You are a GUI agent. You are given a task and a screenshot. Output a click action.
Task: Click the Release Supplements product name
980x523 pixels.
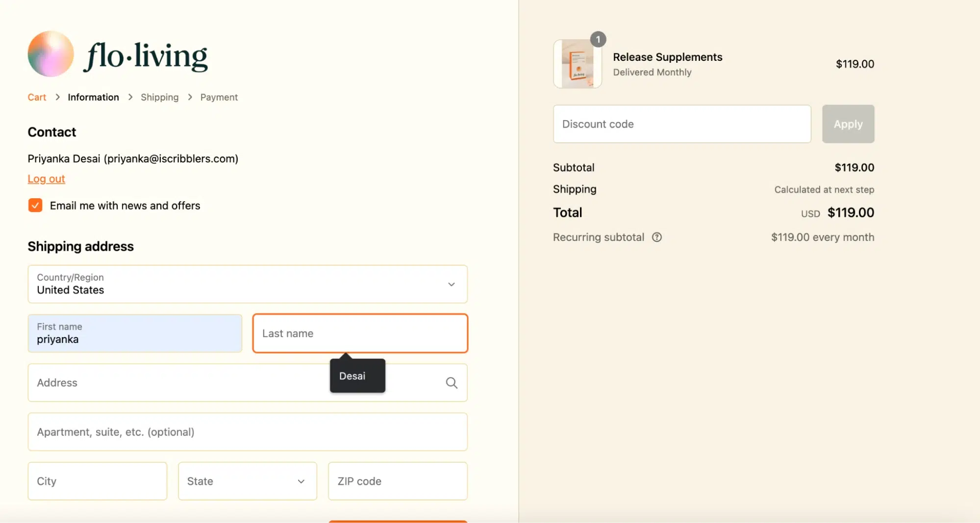pos(668,57)
